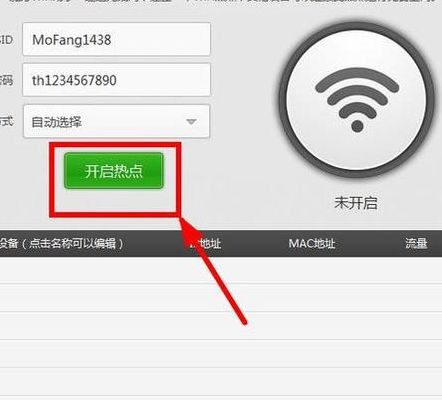Click the 未开启 status text
The height and width of the screenshot is (400, 442).
pos(356,203)
